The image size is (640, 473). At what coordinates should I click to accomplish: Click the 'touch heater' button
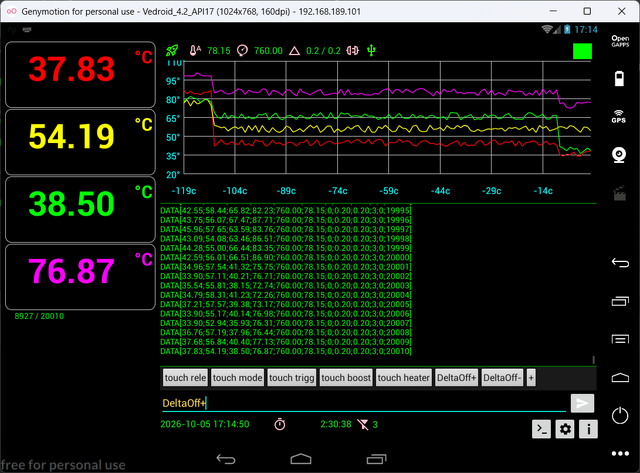click(403, 378)
